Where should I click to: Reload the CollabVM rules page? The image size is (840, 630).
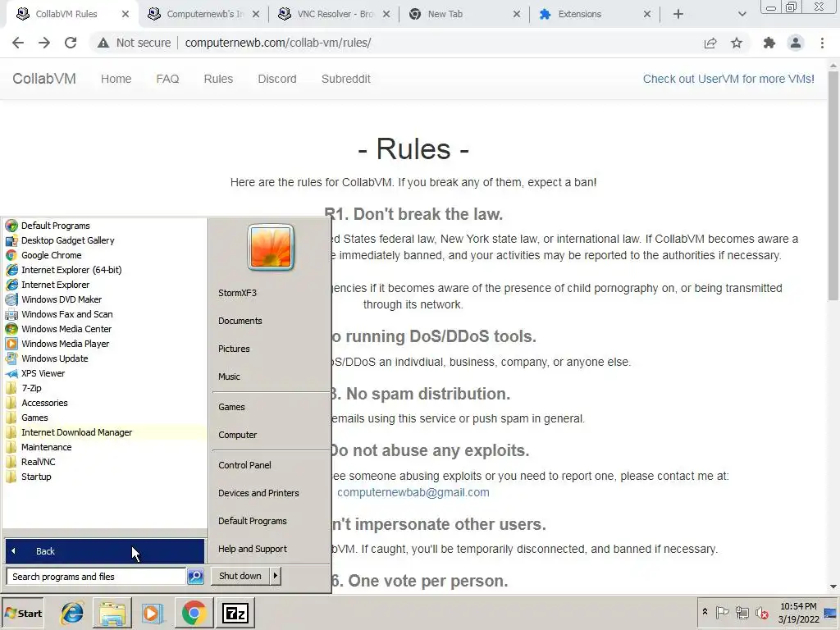tap(71, 43)
